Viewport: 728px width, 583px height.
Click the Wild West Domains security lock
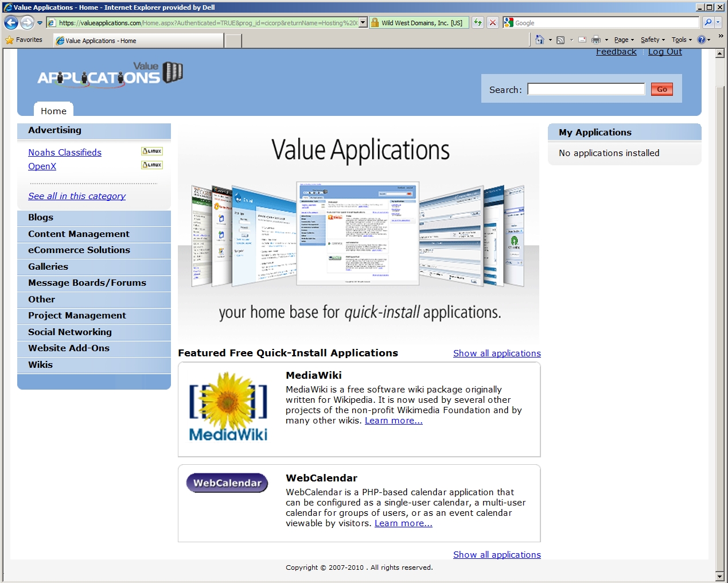point(375,23)
